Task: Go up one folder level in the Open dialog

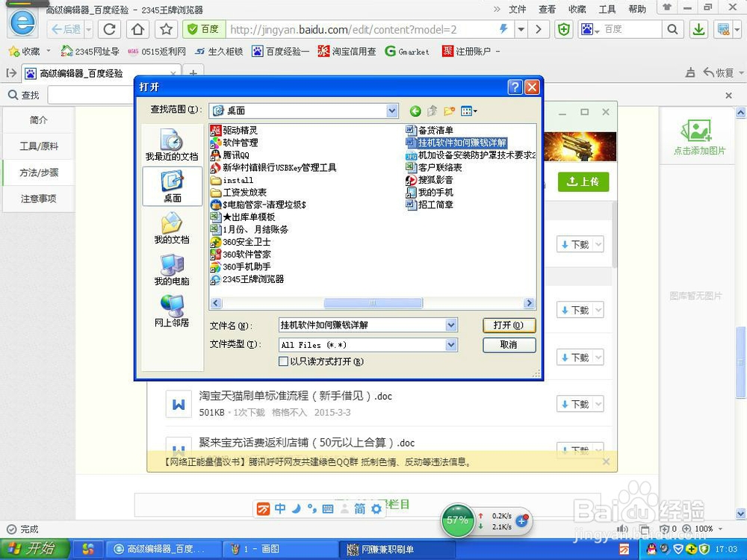Action: pos(432,111)
